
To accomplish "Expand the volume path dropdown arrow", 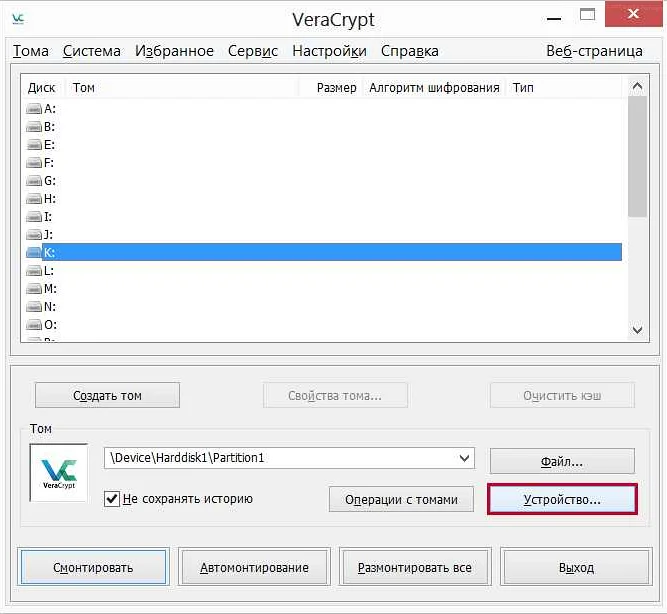I will pyautogui.click(x=464, y=458).
